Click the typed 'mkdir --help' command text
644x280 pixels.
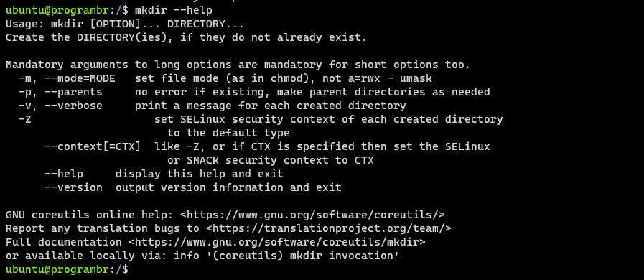tap(174, 10)
